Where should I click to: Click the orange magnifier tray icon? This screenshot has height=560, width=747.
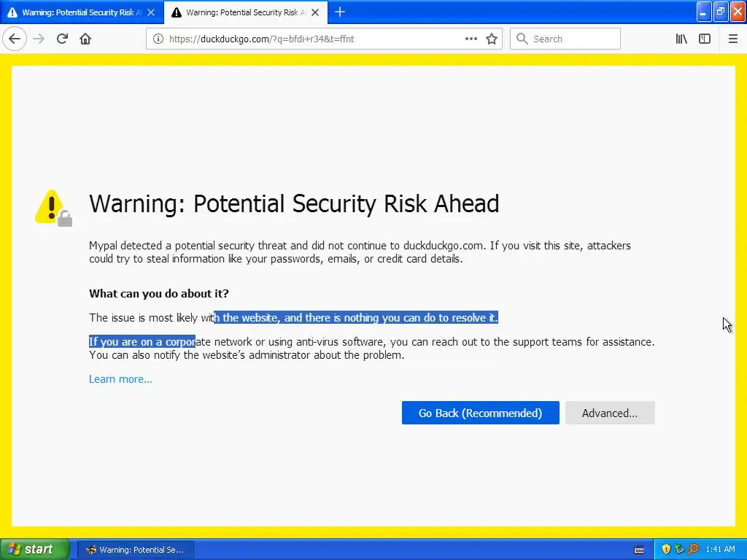693,549
